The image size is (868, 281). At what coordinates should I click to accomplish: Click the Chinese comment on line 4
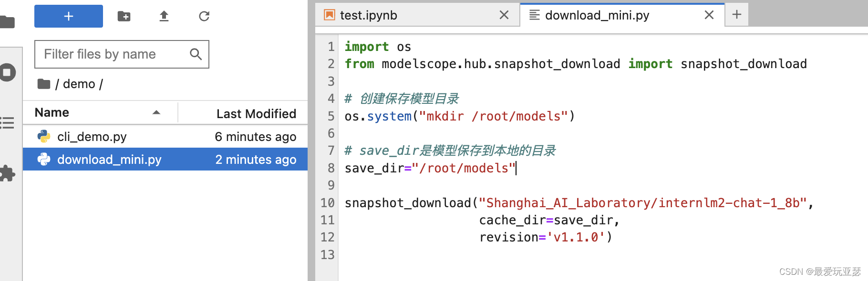(402, 99)
